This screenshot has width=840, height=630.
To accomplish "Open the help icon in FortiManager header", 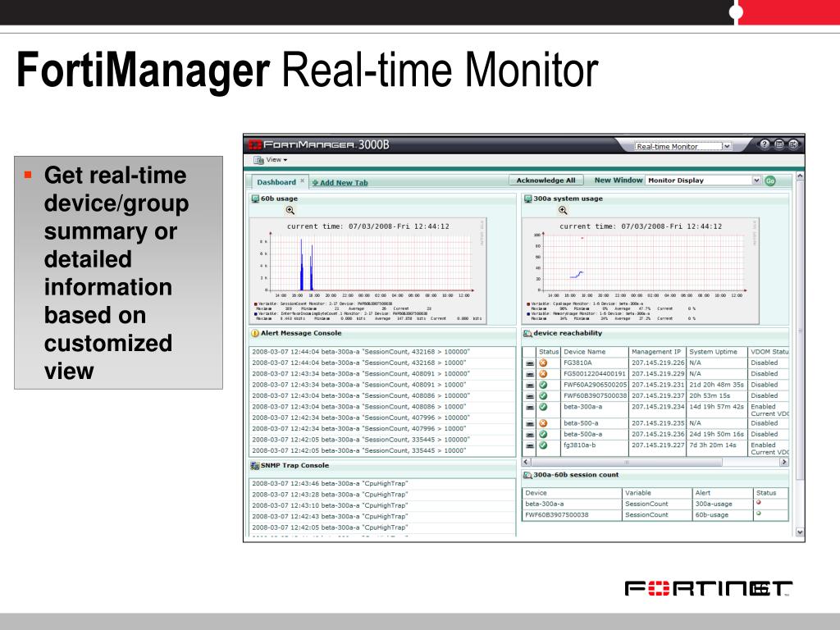I will tap(765, 144).
